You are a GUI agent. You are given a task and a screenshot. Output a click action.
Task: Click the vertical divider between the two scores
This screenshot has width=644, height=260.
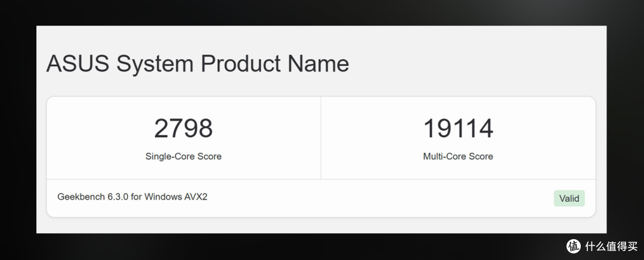click(321, 138)
